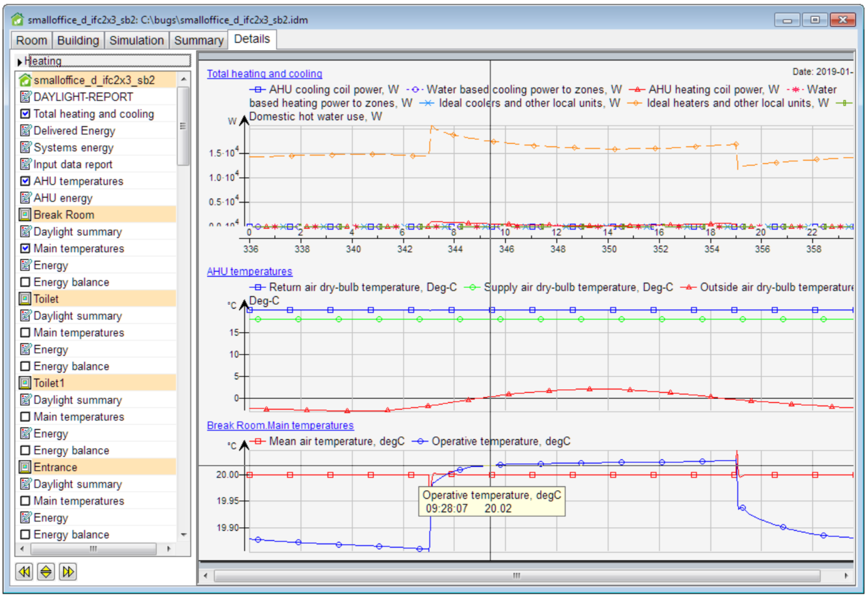Uncheck the Total heating and cooling checkbox
The height and width of the screenshot is (597, 868).
[x=25, y=114]
